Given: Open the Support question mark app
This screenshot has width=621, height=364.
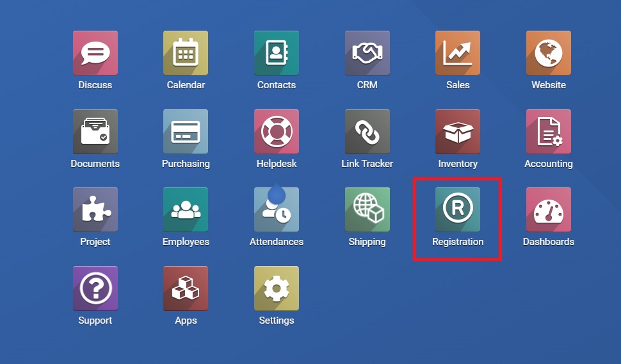Looking at the screenshot, I should (95, 289).
